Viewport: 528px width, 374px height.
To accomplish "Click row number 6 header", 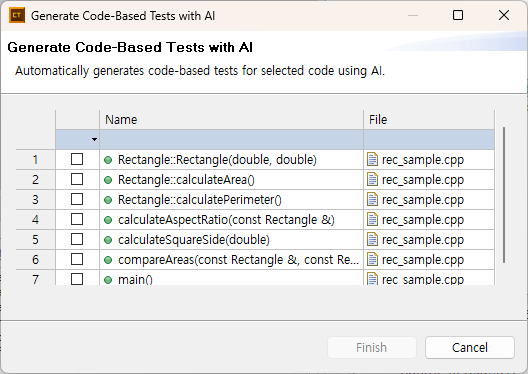I will click(x=35, y=260).
